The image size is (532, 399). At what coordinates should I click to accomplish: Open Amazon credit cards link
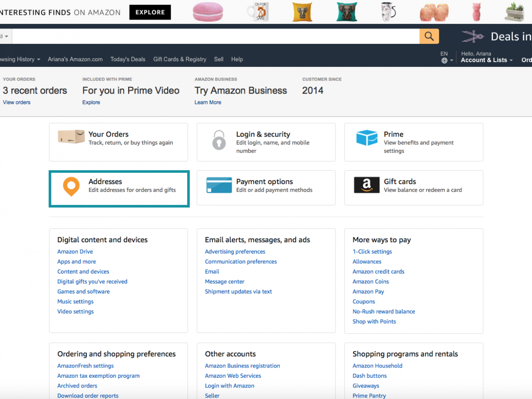(x=379, y=272)
